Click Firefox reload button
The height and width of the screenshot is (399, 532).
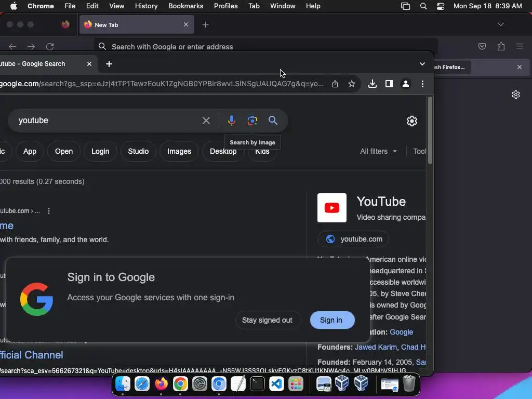click(x=50, y=46)
